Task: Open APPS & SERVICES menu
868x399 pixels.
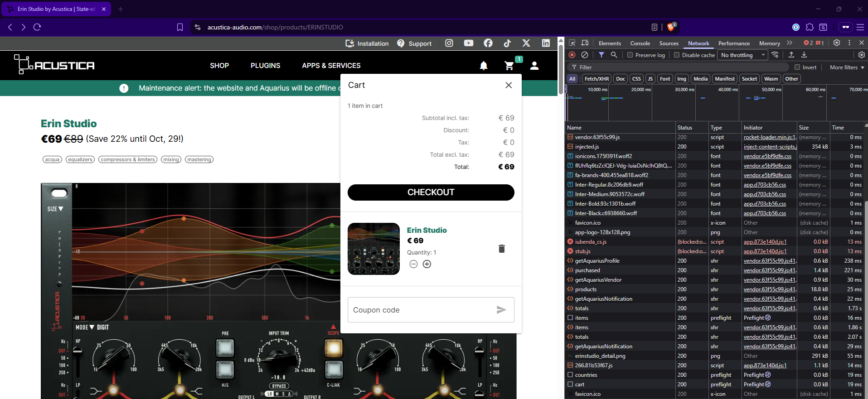Action: [331, 66]
